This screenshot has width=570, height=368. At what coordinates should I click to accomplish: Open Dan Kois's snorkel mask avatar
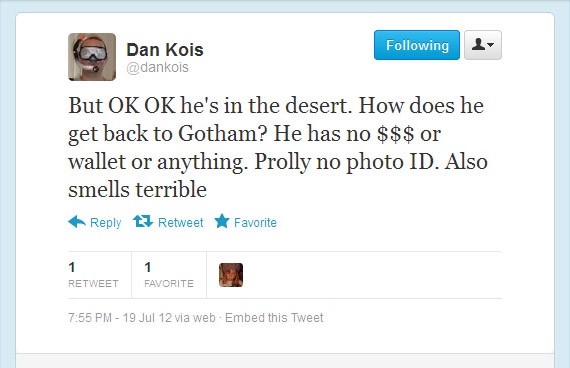pos(92,57)
